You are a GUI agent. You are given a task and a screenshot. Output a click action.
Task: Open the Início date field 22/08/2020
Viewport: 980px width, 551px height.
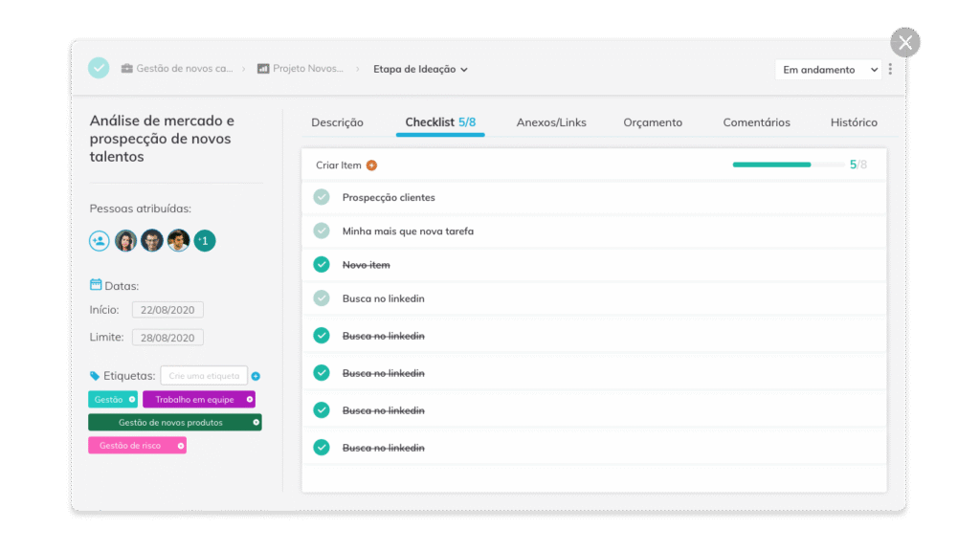coord(167,310)
